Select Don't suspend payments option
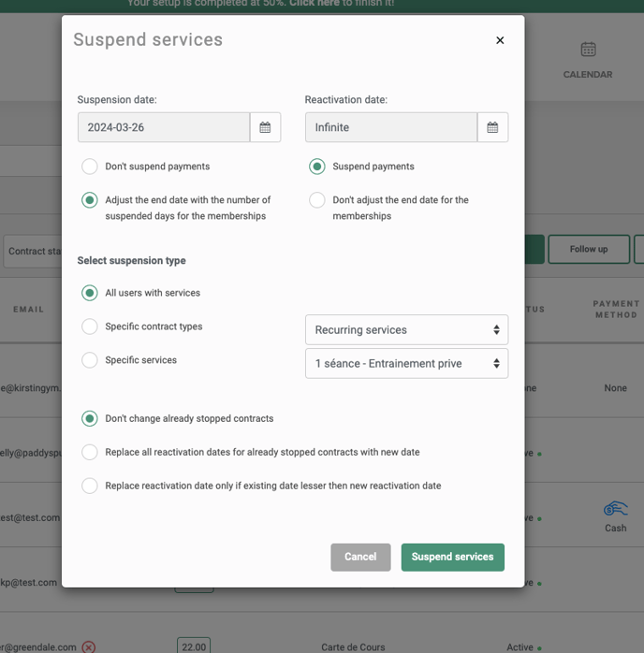The width and height of the screenshot is (644, 653). tap(90, 167)
